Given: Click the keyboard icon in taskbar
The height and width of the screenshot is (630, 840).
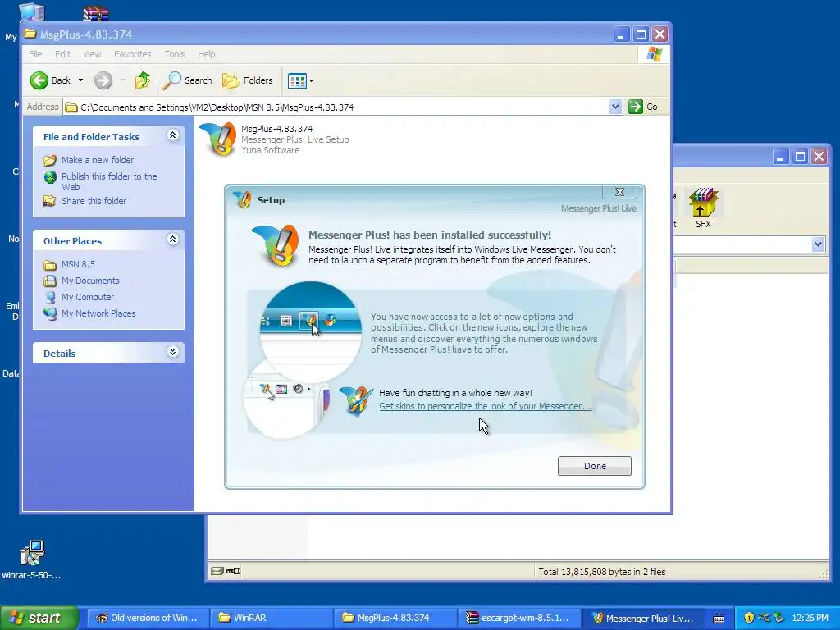Looking at the screenshot, I should (x=719, y=619).
